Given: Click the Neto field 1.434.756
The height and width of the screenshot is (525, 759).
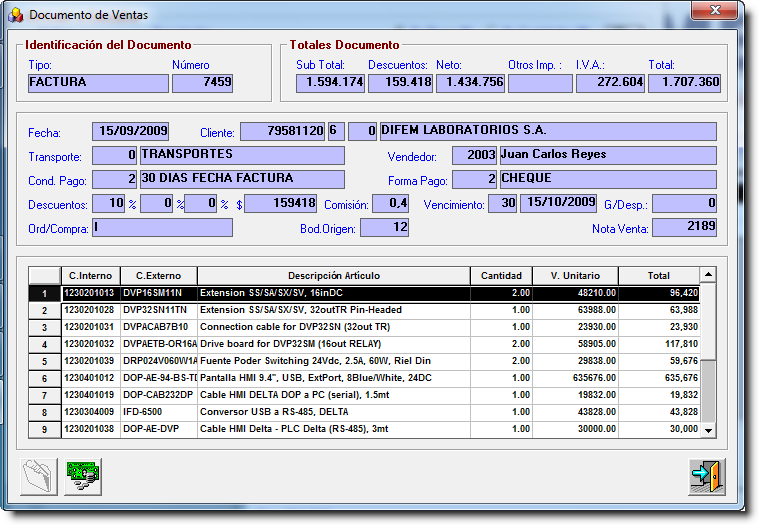Looking at the screenshot, I should click(471, 83).
